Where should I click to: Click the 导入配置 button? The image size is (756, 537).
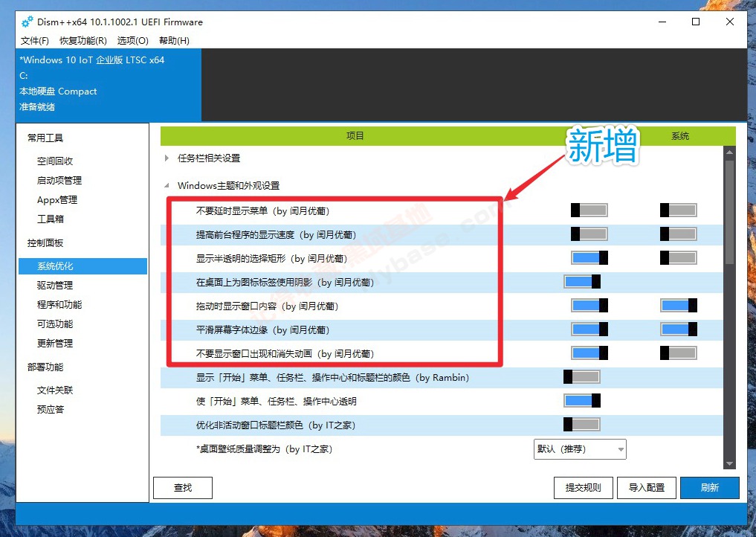point(647,488)
